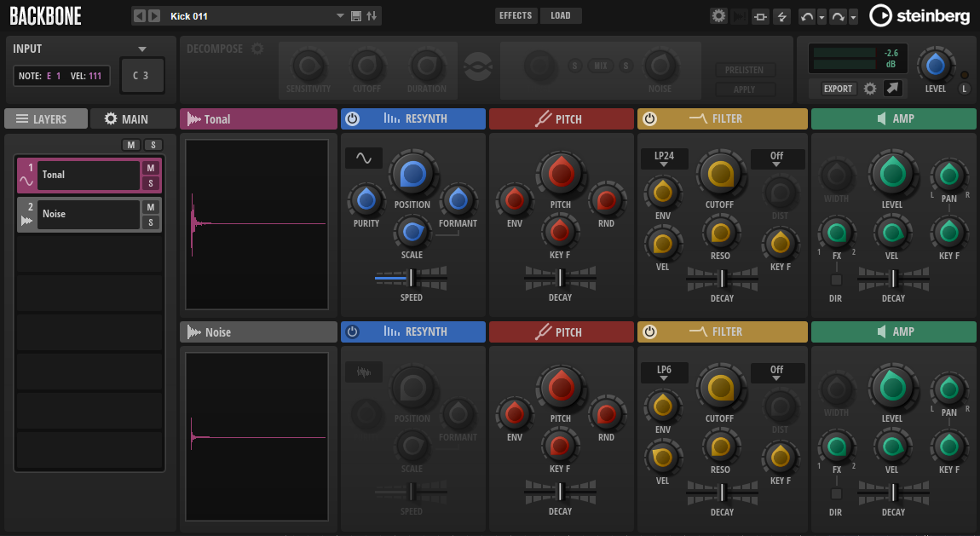Screen dimensions: 980x536
Task: Click the Tonal waveform display
Action: click(x=257, y=223)
